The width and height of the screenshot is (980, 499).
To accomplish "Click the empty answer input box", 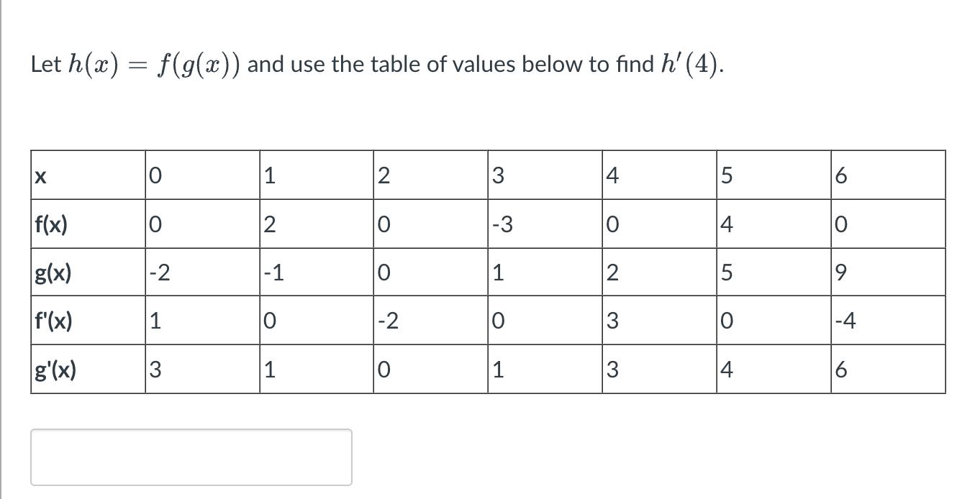I will point(191,457).
